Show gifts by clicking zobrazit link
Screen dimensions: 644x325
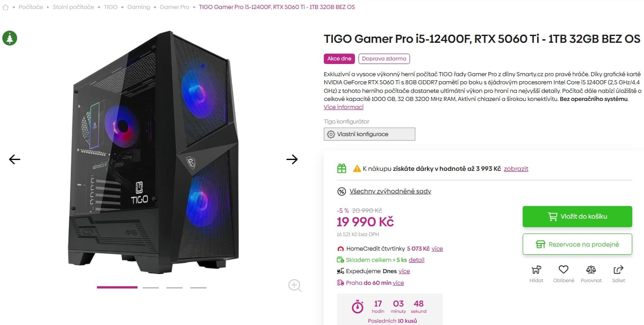(x=516, y=168)
